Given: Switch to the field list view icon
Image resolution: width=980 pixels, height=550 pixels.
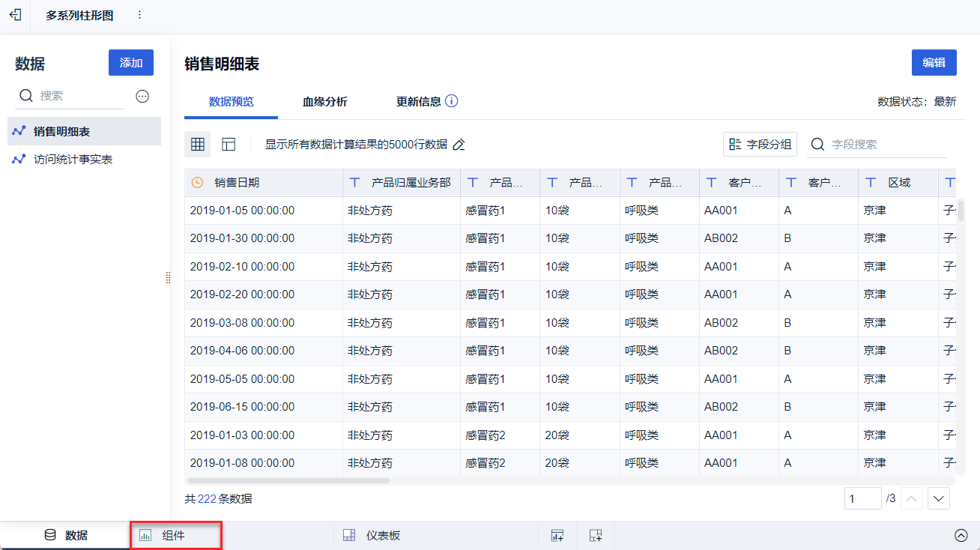Looking at the screenshot, I should click(x=229, y=145).
